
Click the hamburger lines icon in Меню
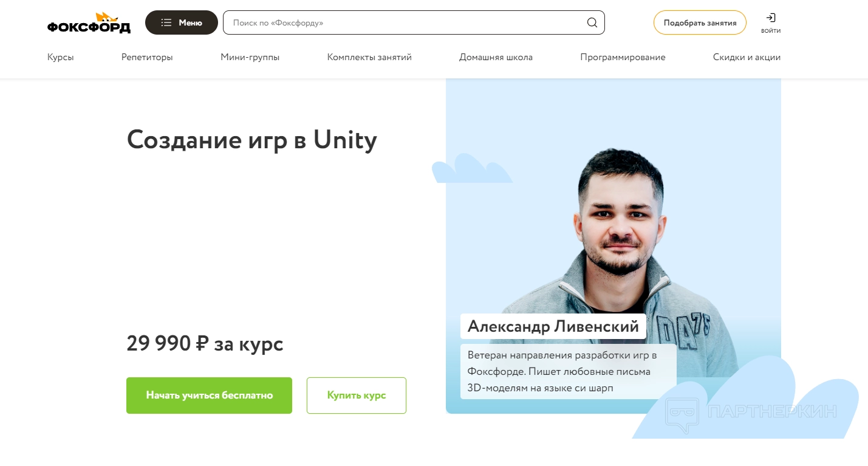pos(166,22)
